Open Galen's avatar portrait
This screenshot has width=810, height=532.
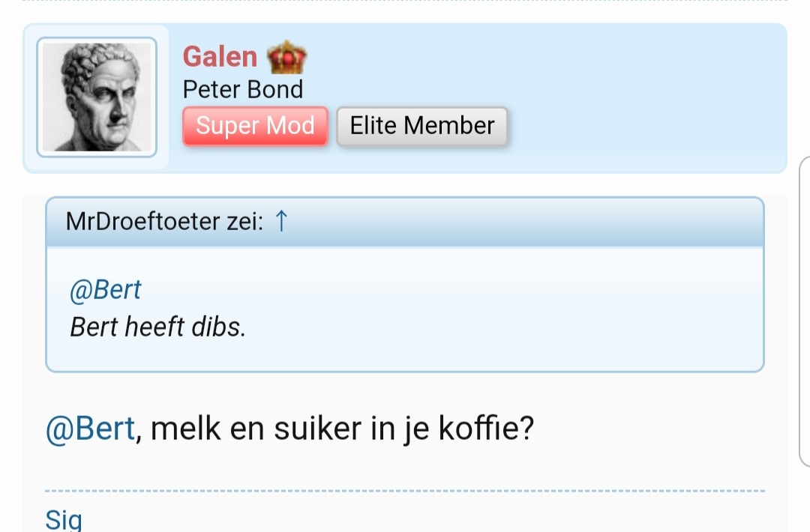(96, 97)
